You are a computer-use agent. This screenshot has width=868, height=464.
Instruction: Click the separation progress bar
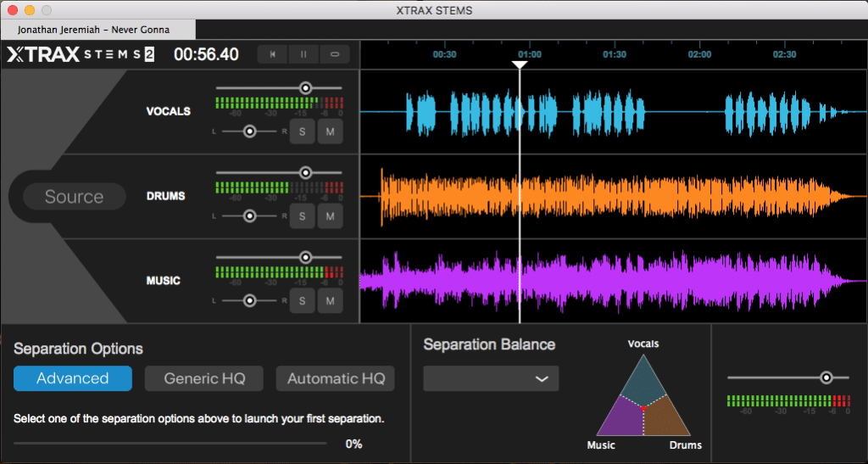[x=170, y=443]
